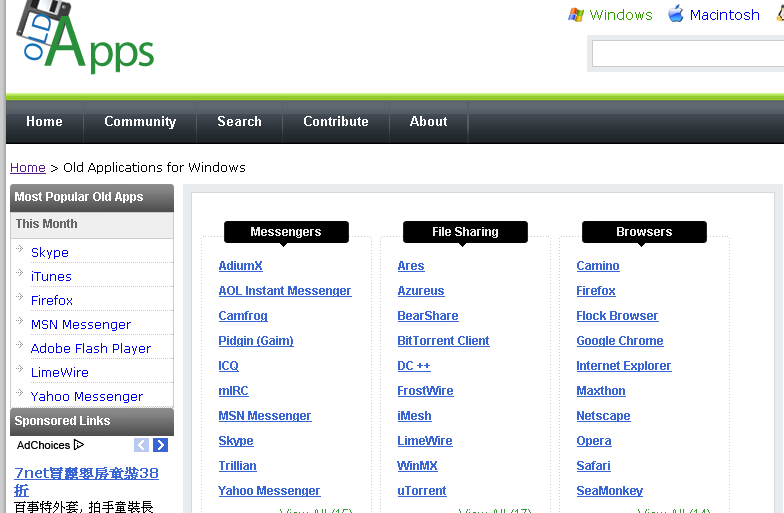Open the Macintosh platform link
This screenshot has height=513, width=784.
724,15
